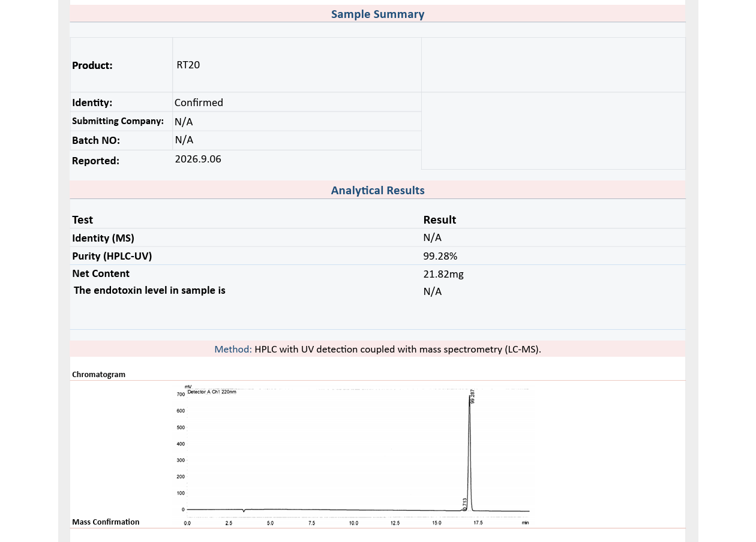Screen dimensions: 756x542
Task: Select the N/A endotoxin result
Action: click(x=432, y=291)
